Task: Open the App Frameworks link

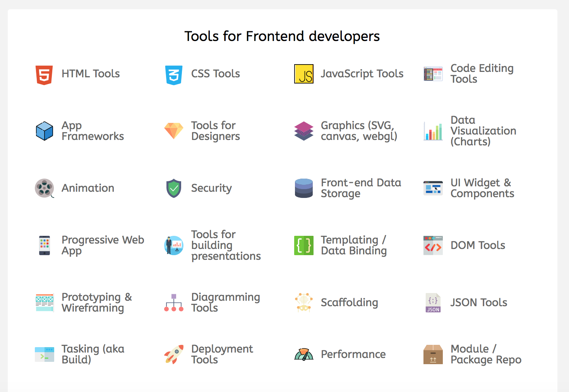Action: click(x=93, y=131)
